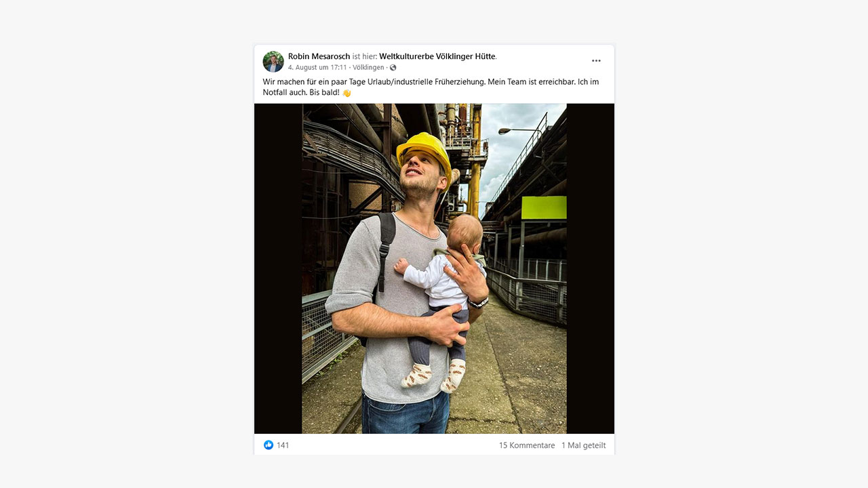Show who reacted via the 141 count
This screenshot has width=868, height=488.
pyautogui.click(x=283, y=445)
